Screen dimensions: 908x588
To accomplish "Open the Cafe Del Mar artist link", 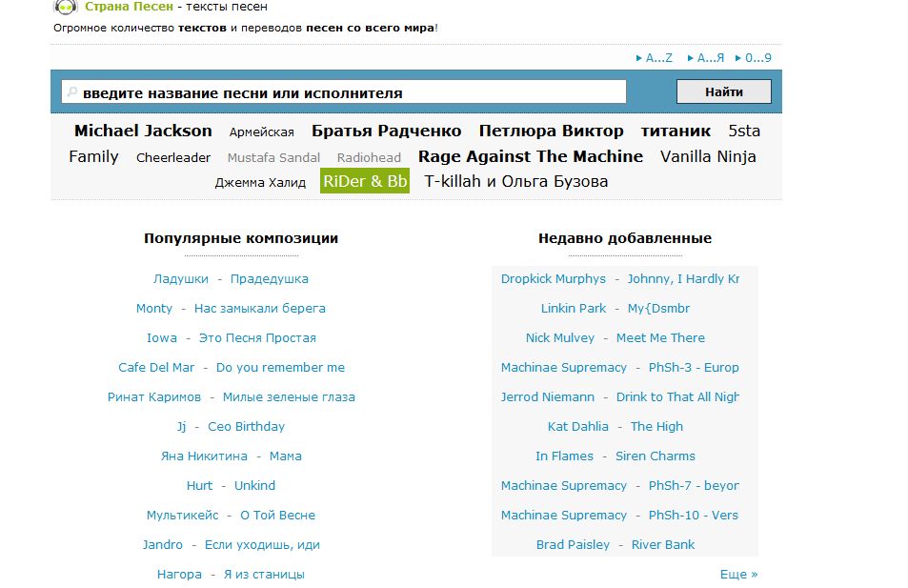I will (x=156, y=367).
